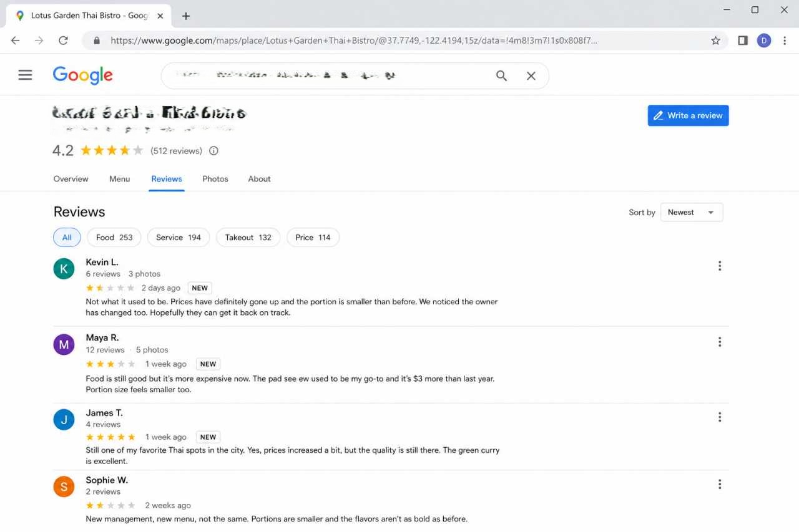
Task: Go back with the browser back arrow
Action: (x=16, y=41)
